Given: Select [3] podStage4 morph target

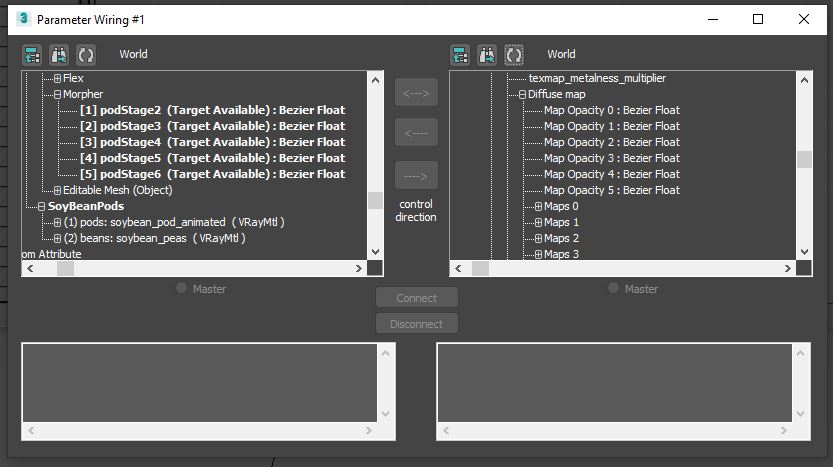Looking at the screenshot, I should 212,142.
